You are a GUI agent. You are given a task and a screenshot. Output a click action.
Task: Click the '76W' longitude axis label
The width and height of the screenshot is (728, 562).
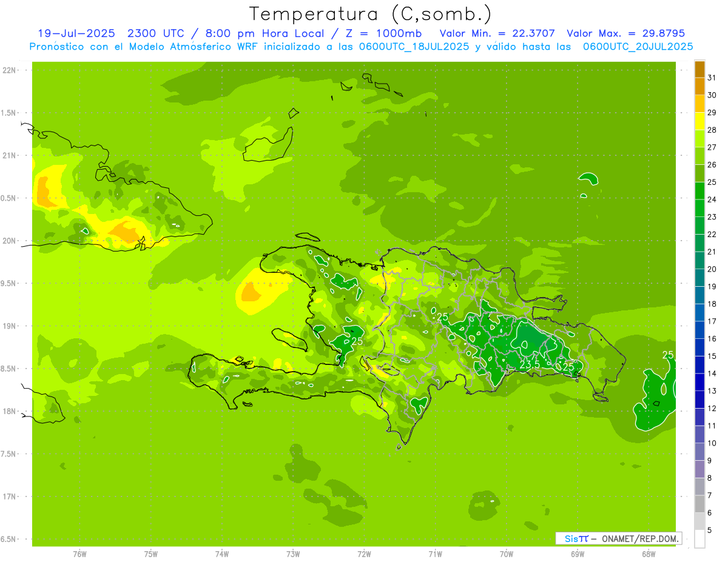click(x=79, y=554)
